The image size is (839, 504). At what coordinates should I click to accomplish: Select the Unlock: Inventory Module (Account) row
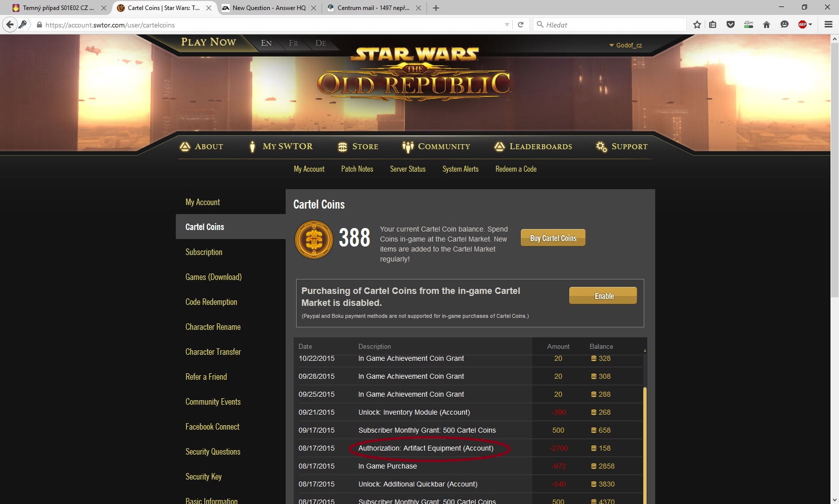click(468, 412)
